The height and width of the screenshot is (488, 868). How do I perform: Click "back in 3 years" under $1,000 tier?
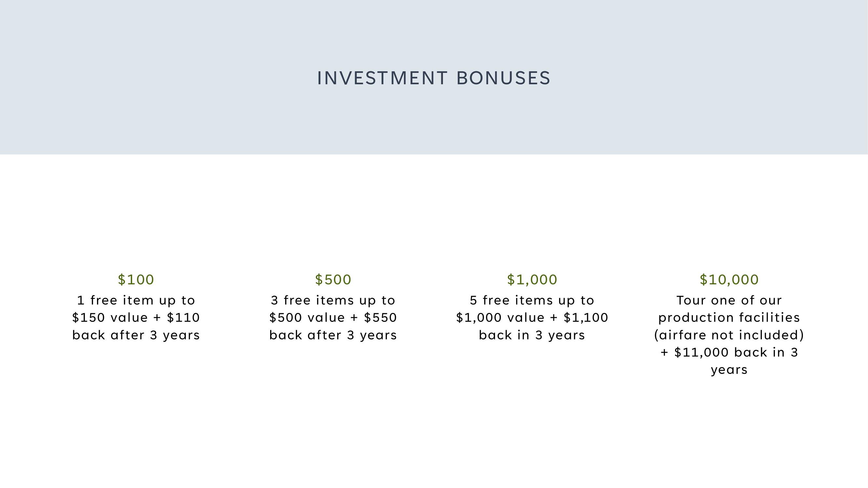(x=532, y=335)
